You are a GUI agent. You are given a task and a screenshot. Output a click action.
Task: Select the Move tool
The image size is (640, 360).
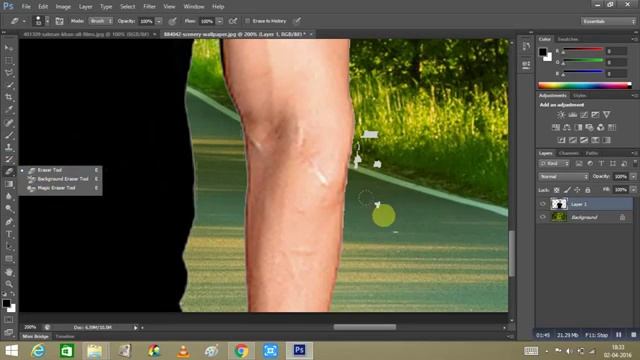click(9, 48)
